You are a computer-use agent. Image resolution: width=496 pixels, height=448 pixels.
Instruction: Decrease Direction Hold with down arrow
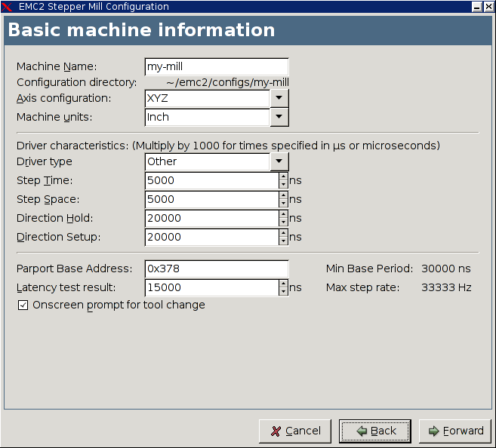[283, 222]
